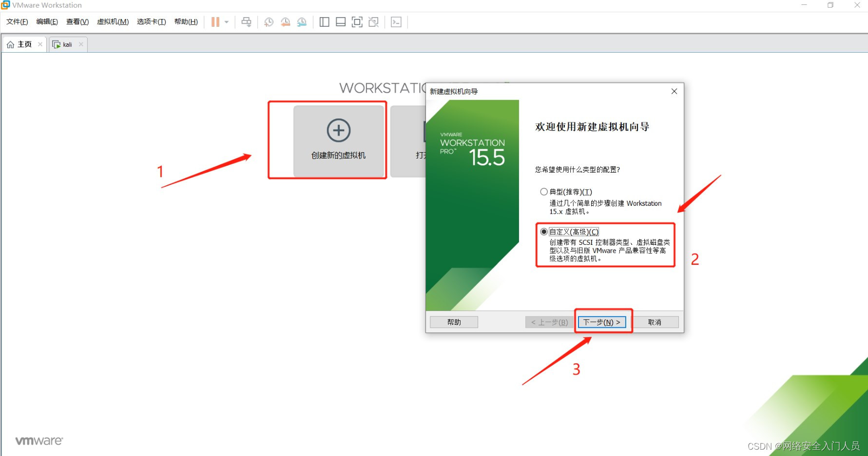The width and height of the screenshot is (868, 456).
Task: Close the 主页 tab
Action: pyautogui.click(x=40, y=44)
